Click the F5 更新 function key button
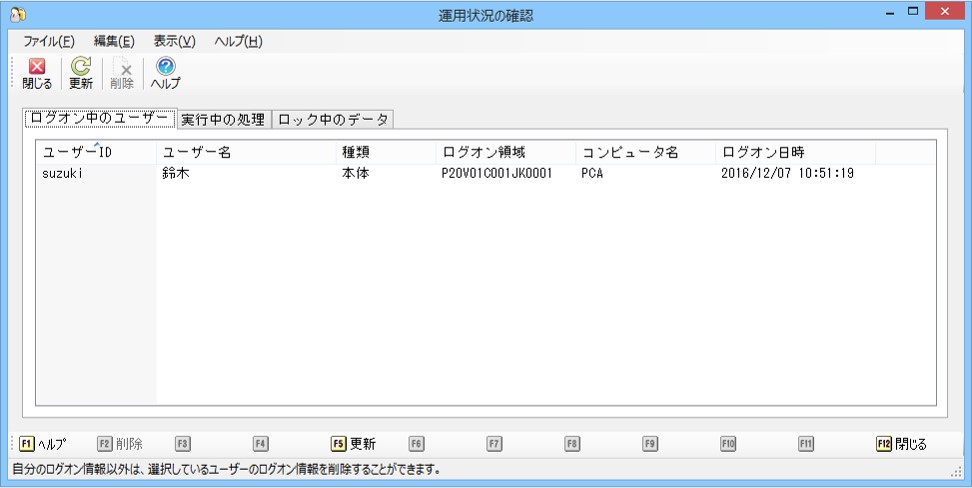This screenshot has height=488, width=972. click(x=354, y=444)
